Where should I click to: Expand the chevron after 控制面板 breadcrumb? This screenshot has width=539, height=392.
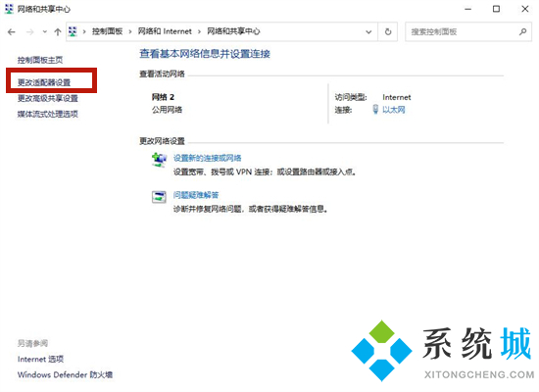[x=130, y=32]
